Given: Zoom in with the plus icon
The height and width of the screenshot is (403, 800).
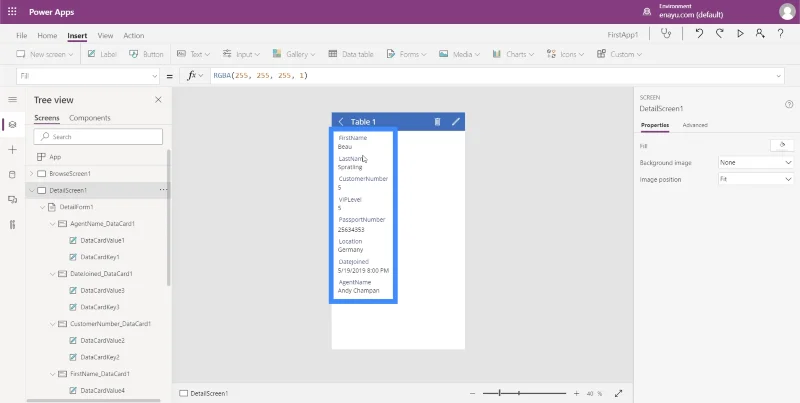Looking at the screenshot, I should tap(576, 393).
